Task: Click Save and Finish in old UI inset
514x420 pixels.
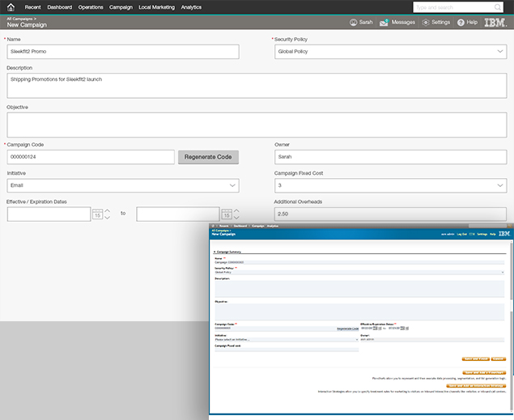Action: (476, 359)
